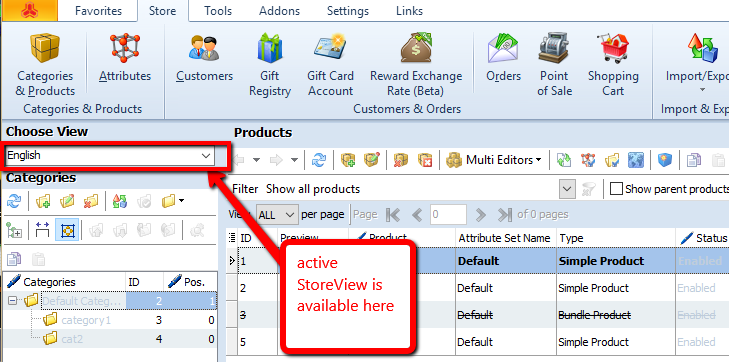Viewport: 729px width, 362px height.
Task: Launch Point of Sale
Action: click(554, 64)
